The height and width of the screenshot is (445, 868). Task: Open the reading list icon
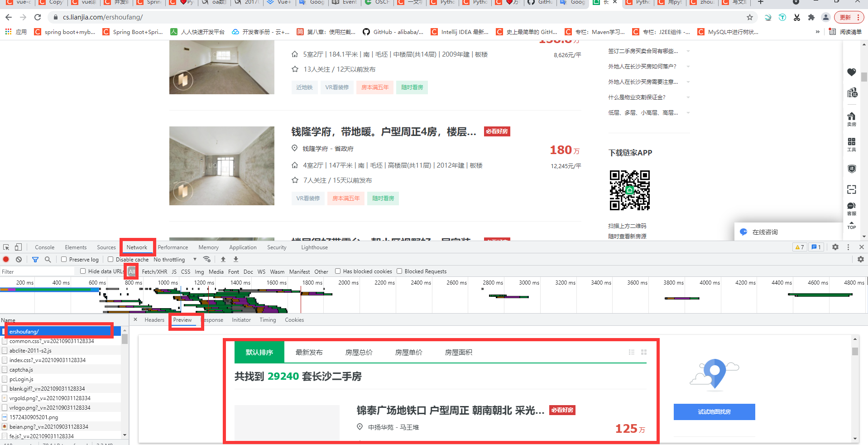[832, 32]
